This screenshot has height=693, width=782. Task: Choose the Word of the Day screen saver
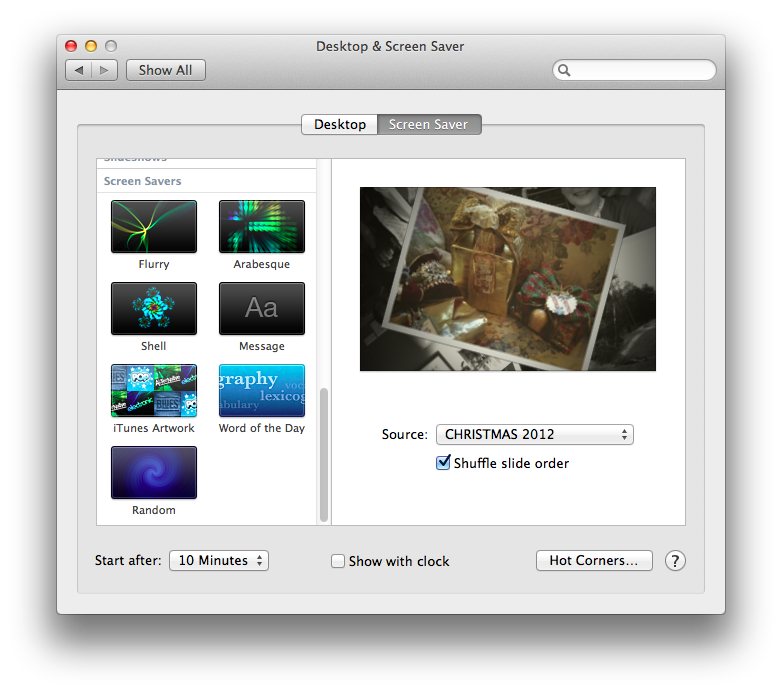[x=262, y=390]
